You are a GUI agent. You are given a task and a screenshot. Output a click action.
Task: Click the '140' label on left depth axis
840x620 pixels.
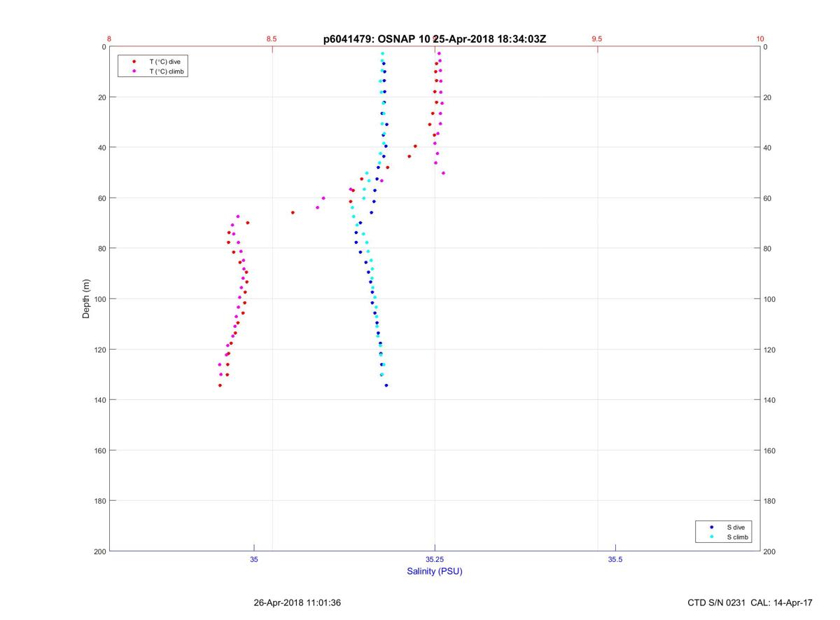(x=99, y=400)
